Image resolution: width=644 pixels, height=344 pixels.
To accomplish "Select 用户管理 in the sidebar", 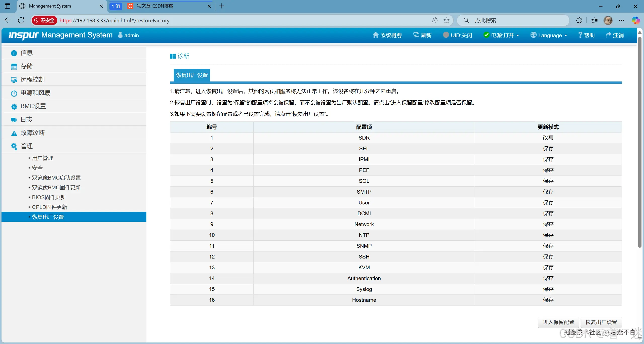I will click(x=43, y=158).
